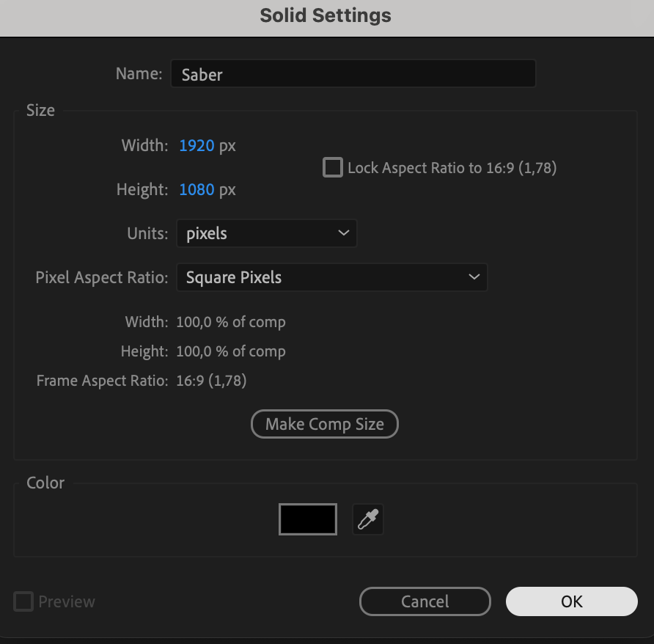Open the black solid color swatch
Viewport: 654px width, 644px height.
308,519
